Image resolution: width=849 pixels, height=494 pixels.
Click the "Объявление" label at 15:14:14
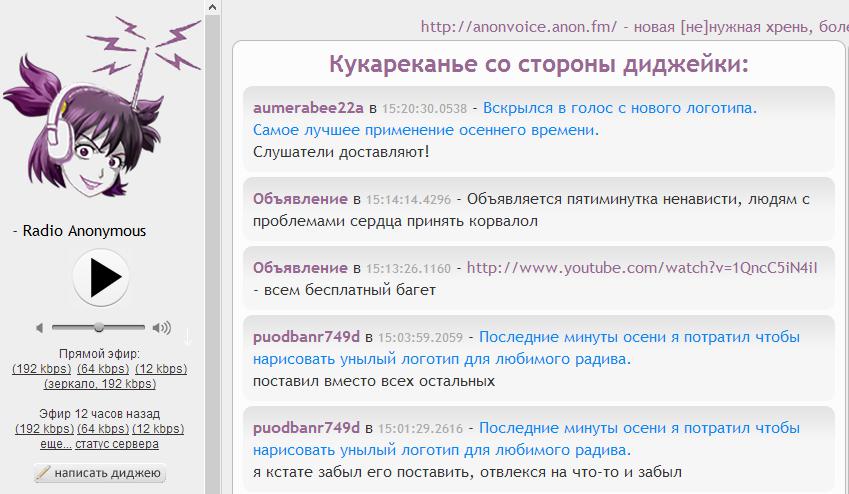tap(300, 199)
